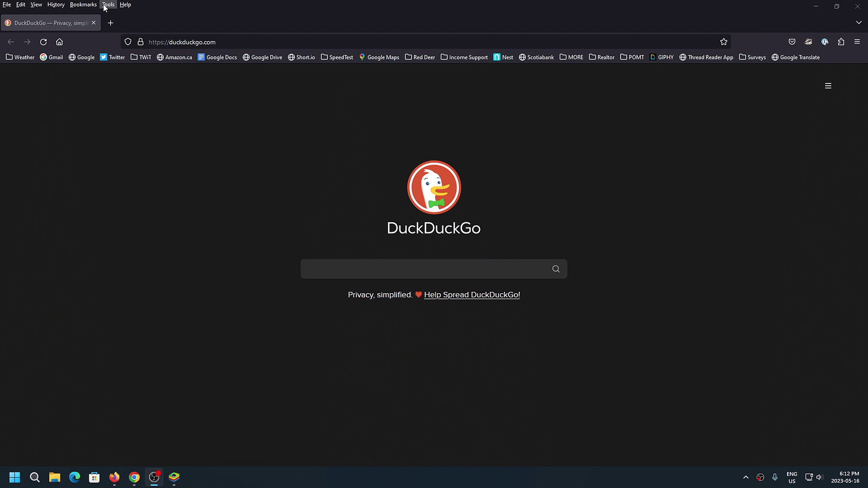
Task: Open the GIPHY bookmark
Action: [662, 57]
